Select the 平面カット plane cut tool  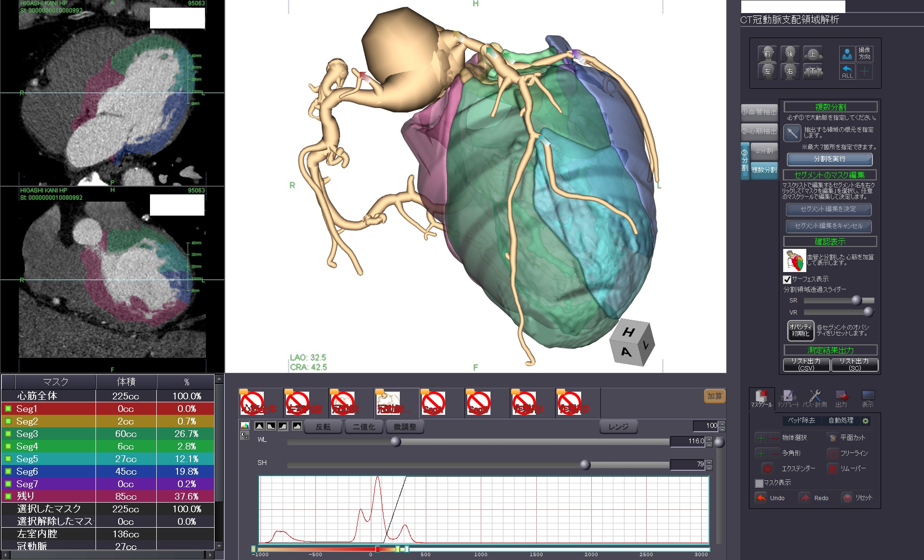(833, 438)
